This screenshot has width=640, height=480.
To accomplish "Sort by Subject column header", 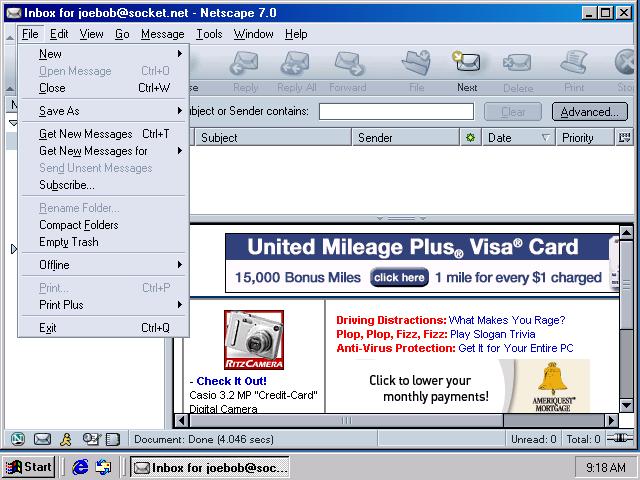I will 273,138.
